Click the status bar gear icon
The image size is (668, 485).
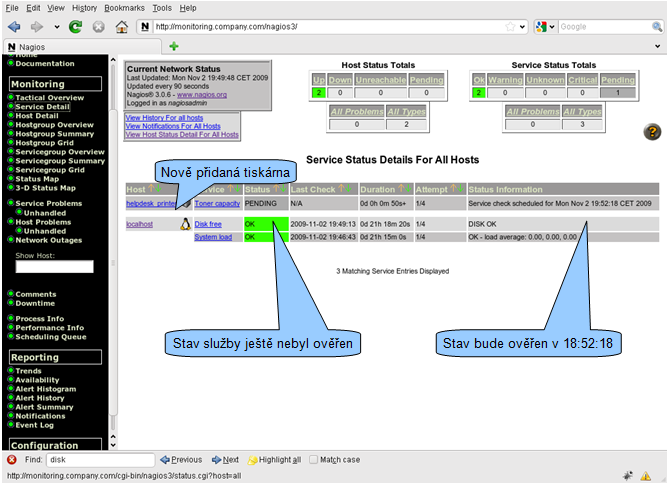tap(628, 476)
